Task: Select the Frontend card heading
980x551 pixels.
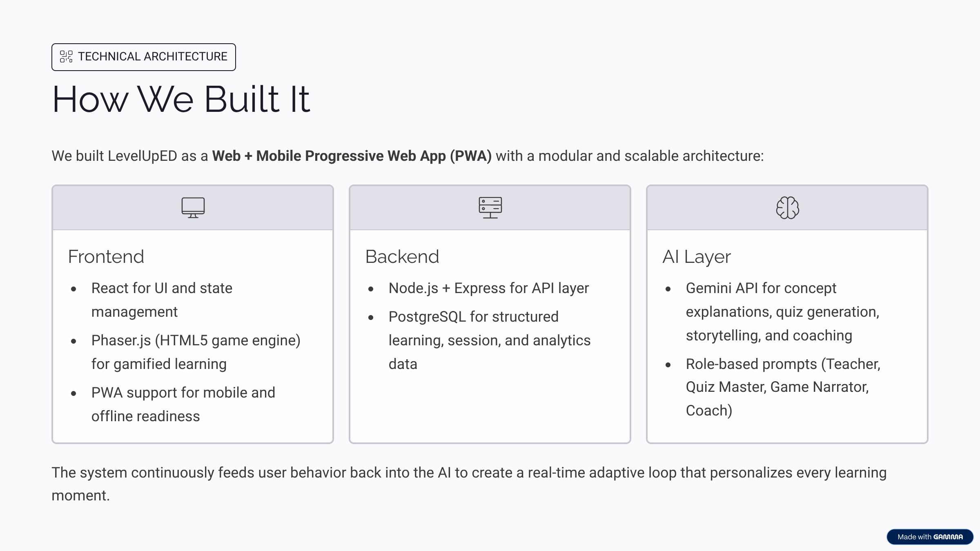Action: [106, 257]
